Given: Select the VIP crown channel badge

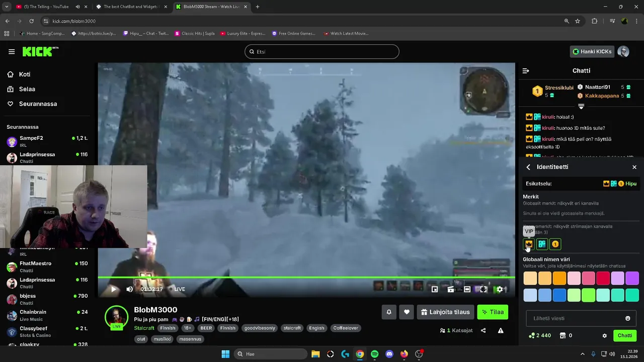Looking at the screenshot, I should 529,244.
